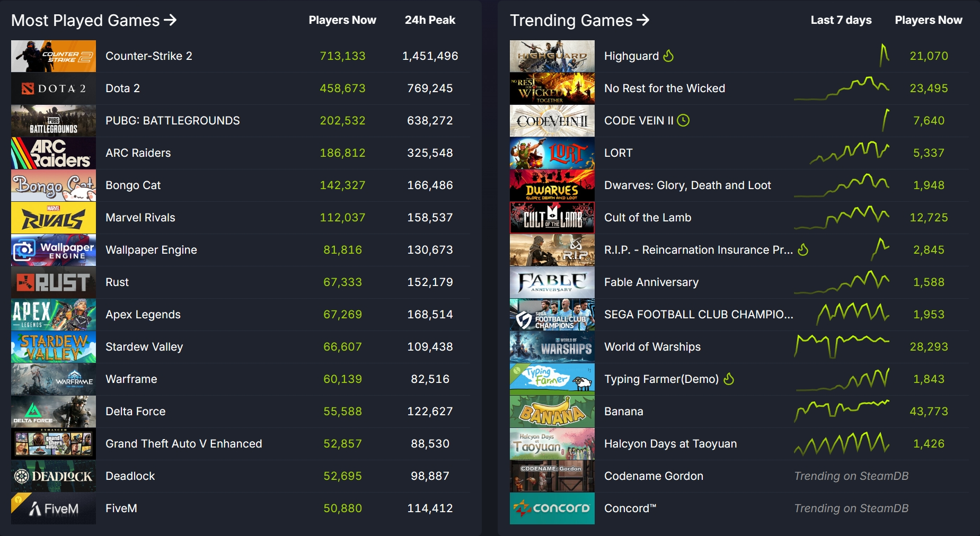Click the Highguard game title
Screen dimensions: 980x536
pos(631,56)
